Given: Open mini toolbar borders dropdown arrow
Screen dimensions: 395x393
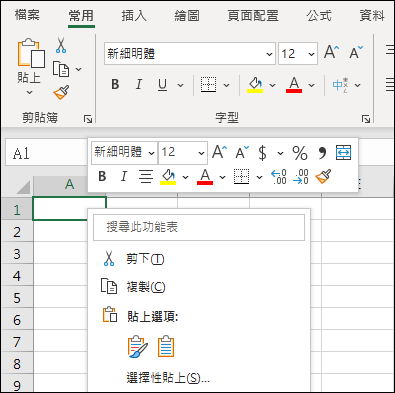Looking at the screenshot, I should point(259,177).
